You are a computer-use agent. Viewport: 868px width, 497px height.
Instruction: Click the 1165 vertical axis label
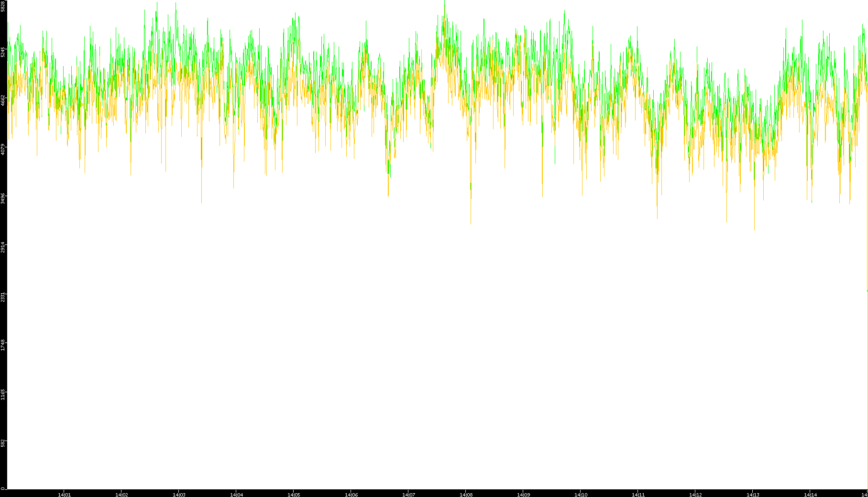click(3, 394)
